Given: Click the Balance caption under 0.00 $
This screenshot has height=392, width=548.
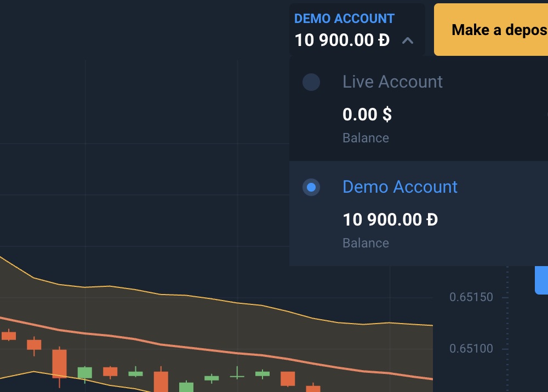Looking at the screenshot, I should [x=366, y=138].
